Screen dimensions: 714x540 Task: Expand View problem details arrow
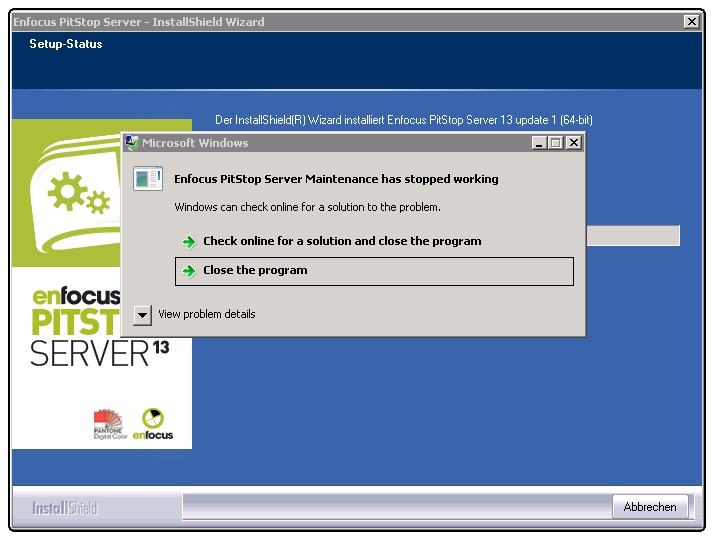pos(143,315)
